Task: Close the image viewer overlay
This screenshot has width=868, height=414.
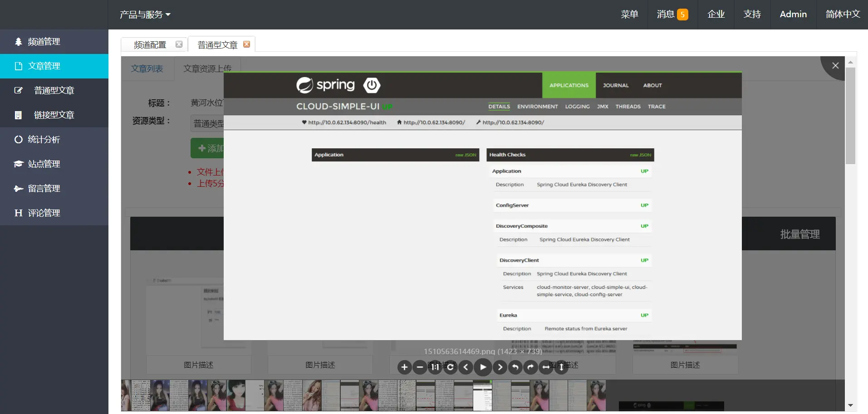Action: (835, 66)
